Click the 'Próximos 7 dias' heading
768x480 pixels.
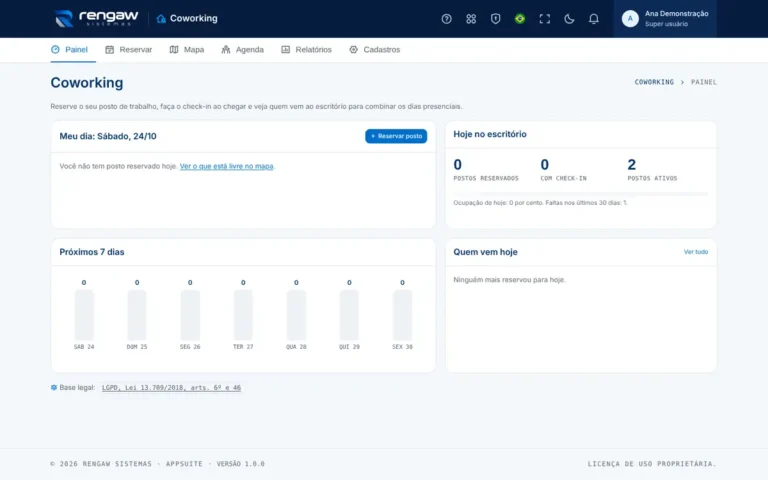92,252
